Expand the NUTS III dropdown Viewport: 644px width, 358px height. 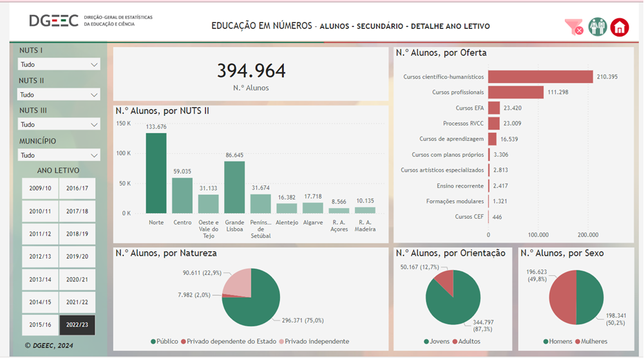[59, 124]
